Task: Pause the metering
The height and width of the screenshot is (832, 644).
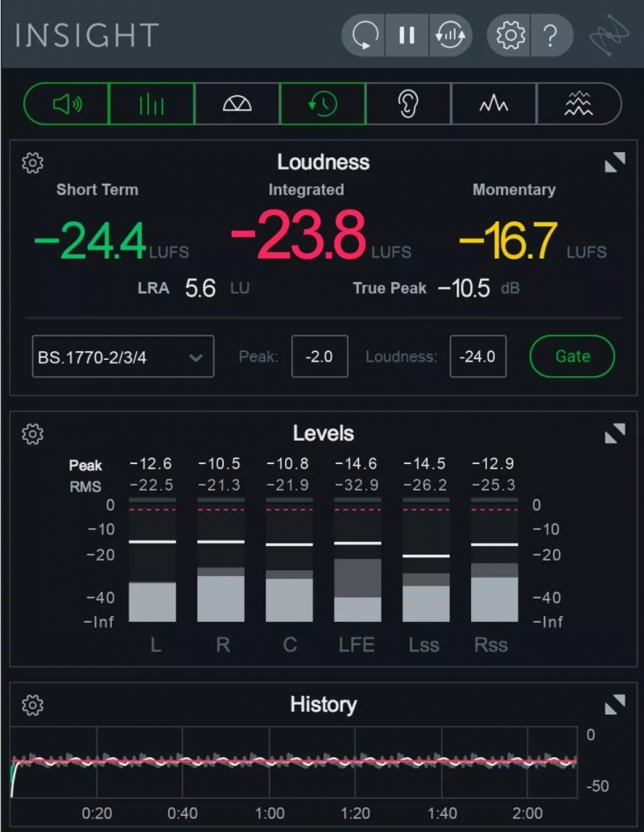Action: pyautogui.click(x=407, y=35)
